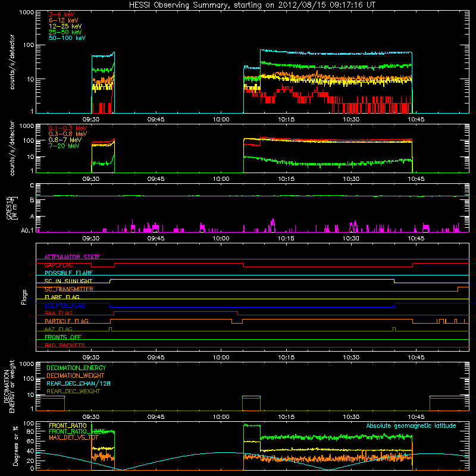Click the yellow 12-25 keV legend entry
This screenshot has height=476, width=476.
pyautogui.click(x=65, y=26)
